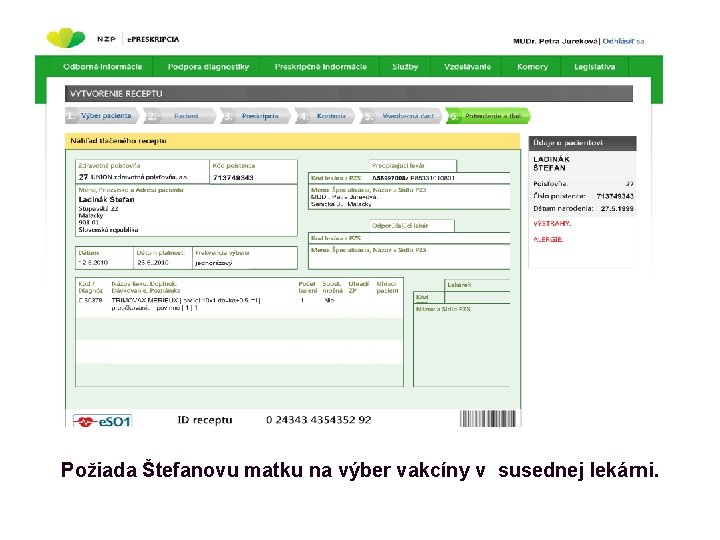Click the Číslo poistenca value in panel

click(615, 196)
